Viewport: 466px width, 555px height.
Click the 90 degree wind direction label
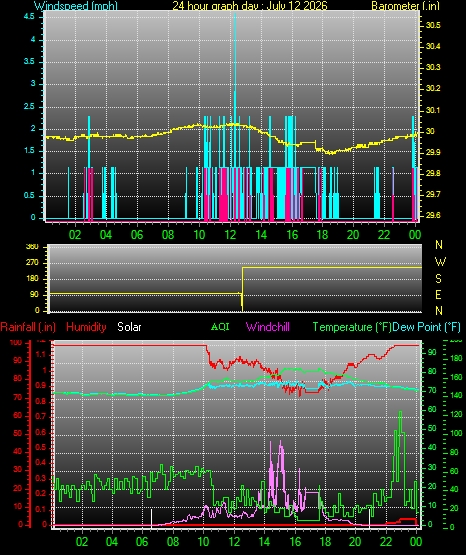pyautogui.click(x=34, y=294)
